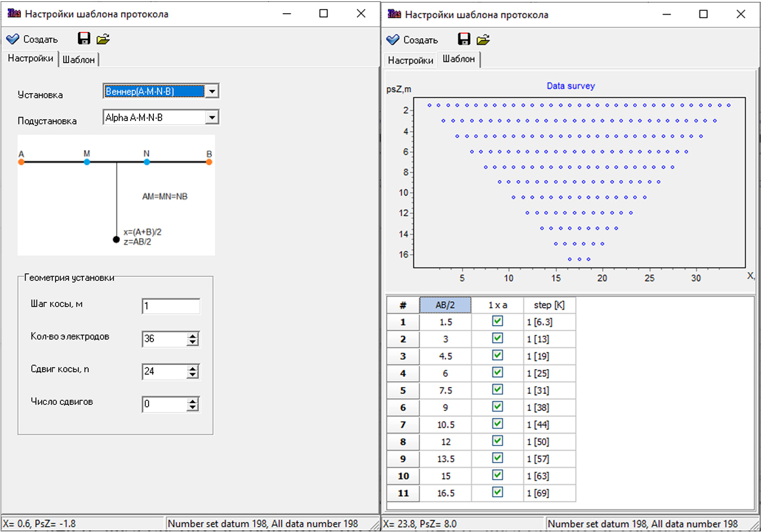Screen dimensions: 762x532
Task: Click Создать in the right window
Action: point(412,40)
